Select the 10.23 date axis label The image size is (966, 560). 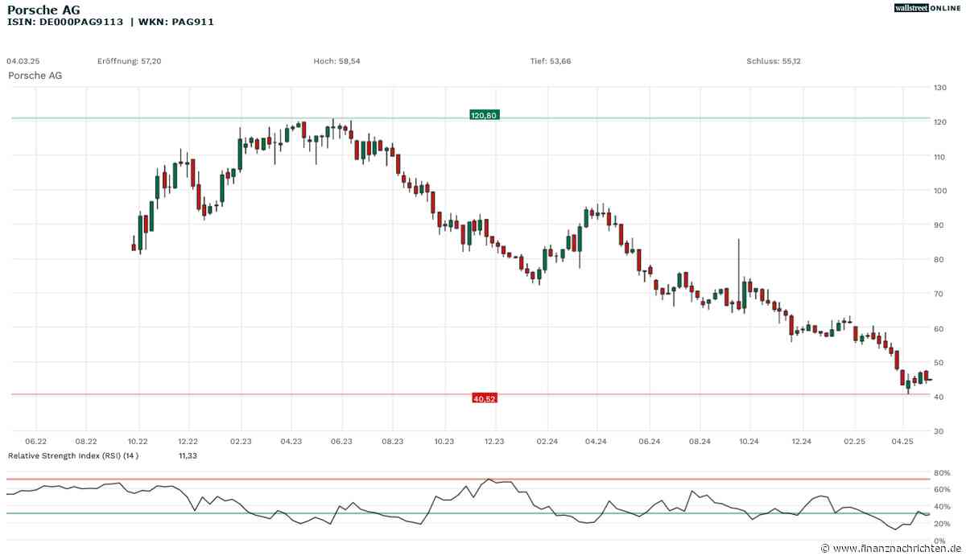point(444,441)
